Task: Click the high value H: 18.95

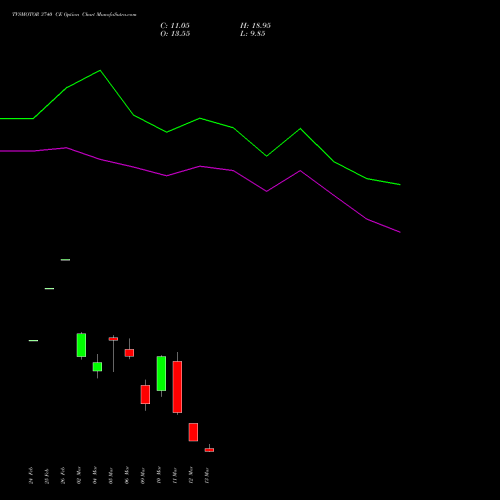Action: tap(255, 26)
